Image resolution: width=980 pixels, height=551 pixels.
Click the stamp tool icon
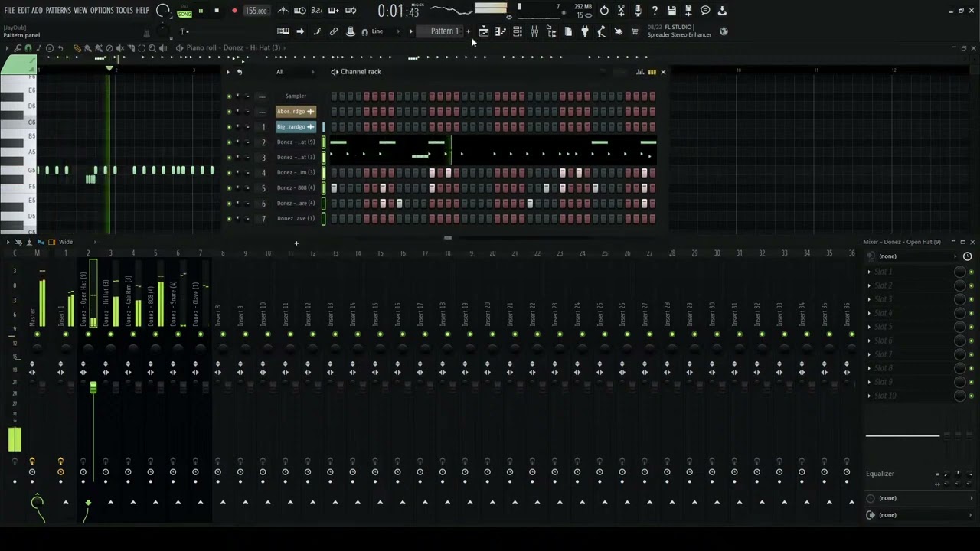[351, 31]
